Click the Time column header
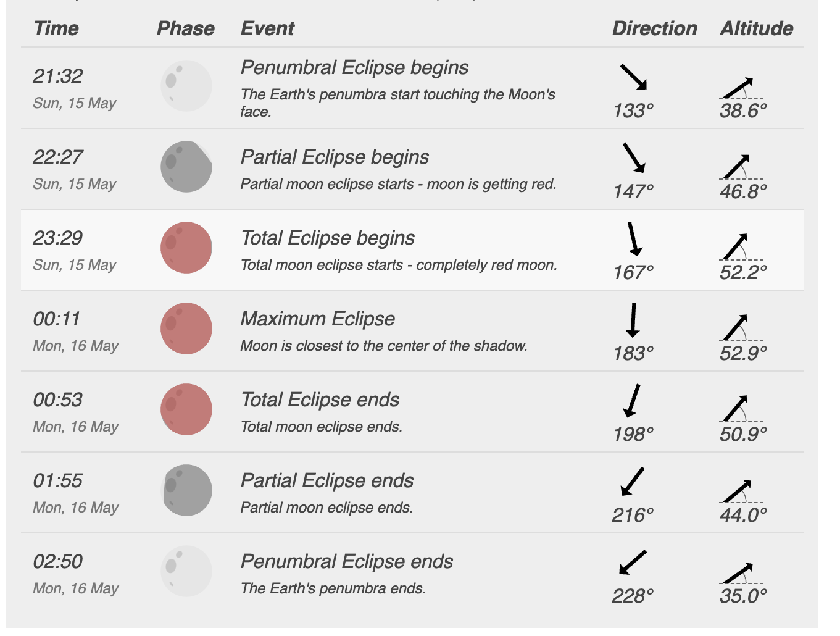The width and height of the screenshot is (840, 636). [56, 28]
